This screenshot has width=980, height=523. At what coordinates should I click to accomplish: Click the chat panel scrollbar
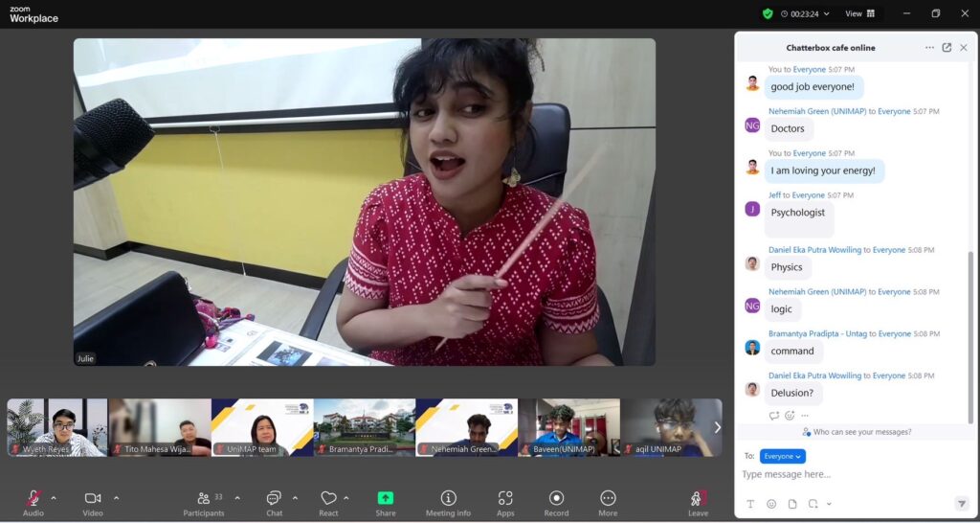(970, 338)
